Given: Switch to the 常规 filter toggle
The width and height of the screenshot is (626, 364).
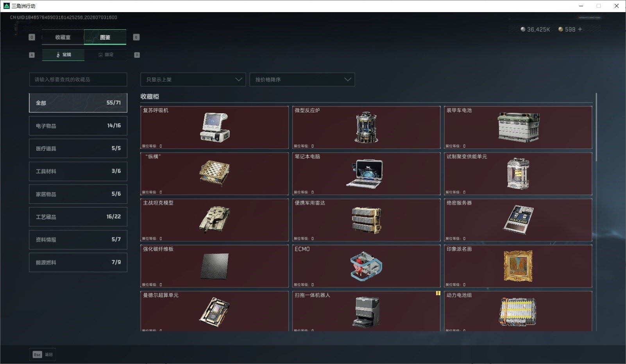Looking at the screenshot, I should pyautogui.click(x=63, y=55).
